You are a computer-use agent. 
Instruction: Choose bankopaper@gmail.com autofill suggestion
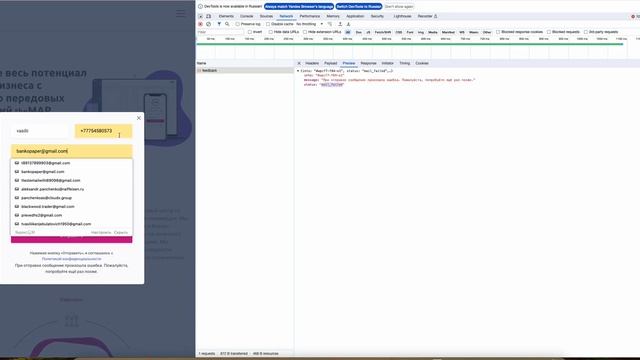(72, 172)
